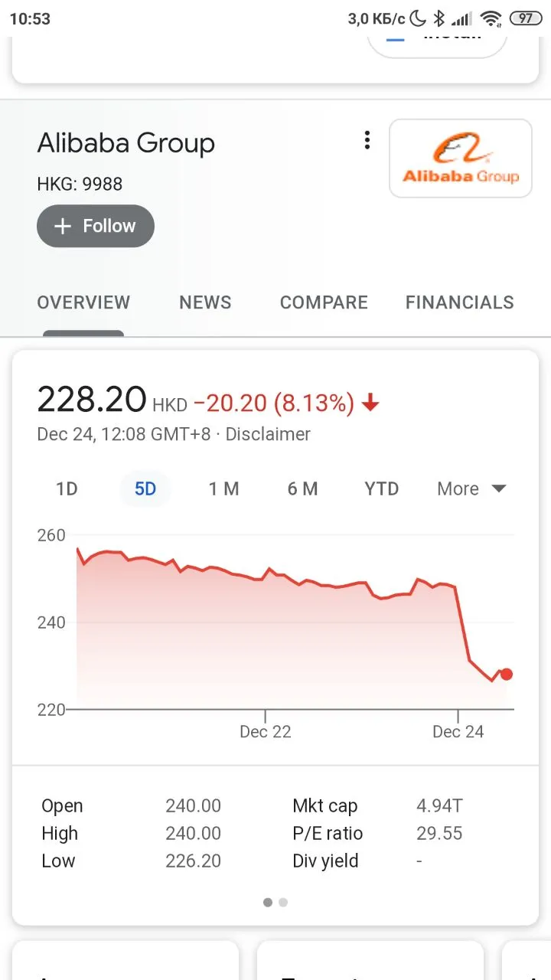Tap the red down arrow indicator
Screen dimensions: 551x980
(x=370, y=403)
